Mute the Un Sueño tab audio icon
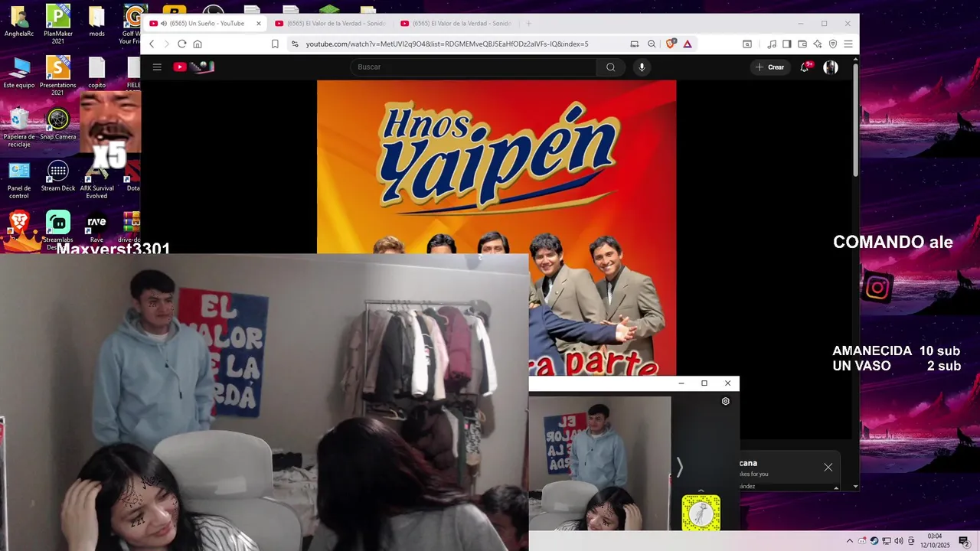This screenshot has height=551, width=980. (164, 24)
